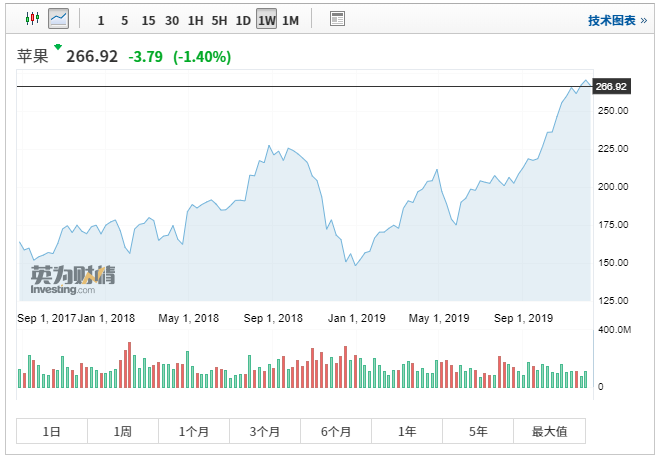Click the 225.00 price axis label
The width and height of the screenshot is (660, 460).
(x=613, y=149)
